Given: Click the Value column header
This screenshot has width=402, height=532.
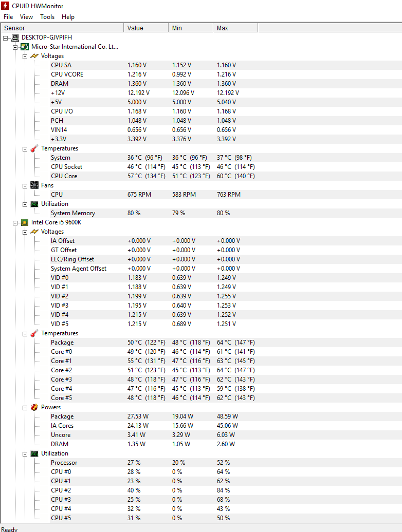Looking at the screenshot, I should tap(146, 28).
